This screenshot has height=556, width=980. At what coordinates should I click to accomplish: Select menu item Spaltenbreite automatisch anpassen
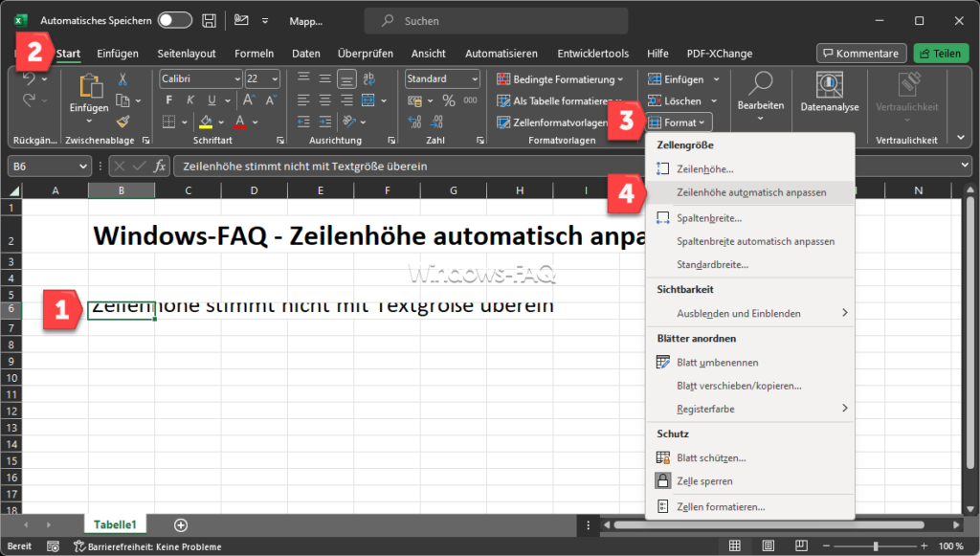750,241
